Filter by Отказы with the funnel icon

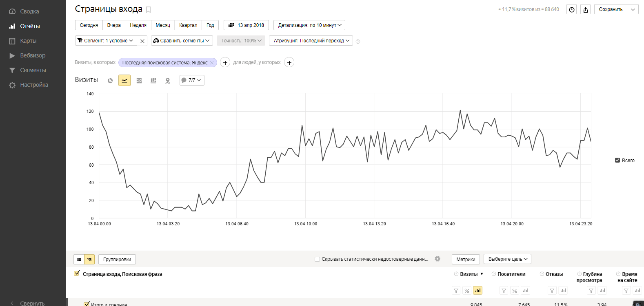tap(552, 291)
